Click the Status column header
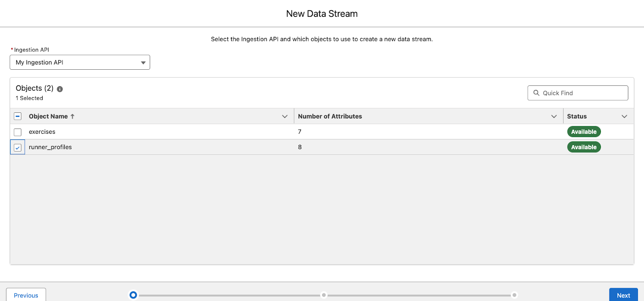 tap(577, 116)
